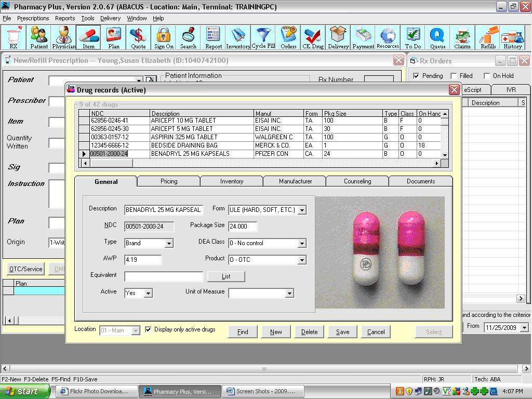This screenshot has height=399, width=532.
Task: Toggle Display only active drugs checkbox
Action: point(148,329)
